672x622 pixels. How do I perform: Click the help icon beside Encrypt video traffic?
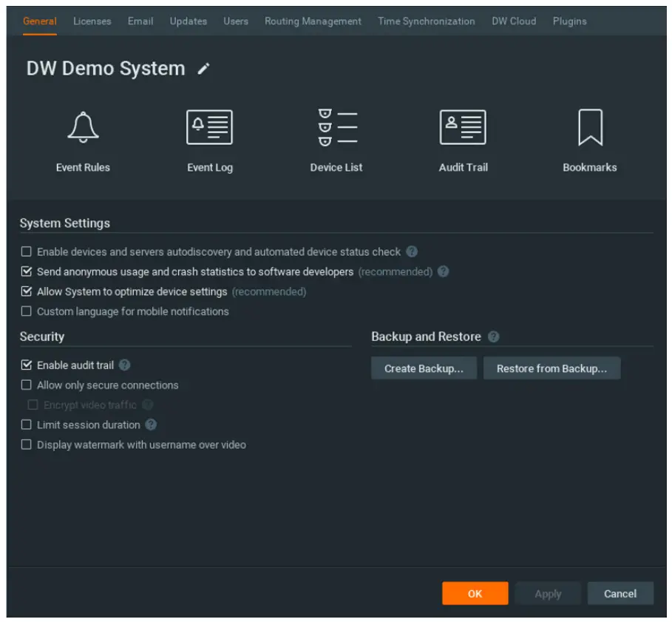click(x=147, y=405)
